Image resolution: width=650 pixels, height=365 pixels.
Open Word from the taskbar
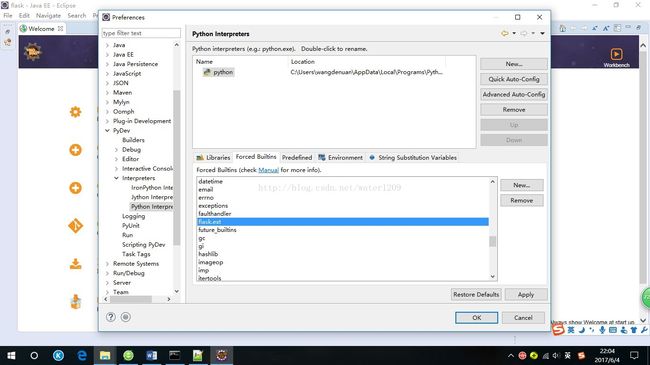151,355
